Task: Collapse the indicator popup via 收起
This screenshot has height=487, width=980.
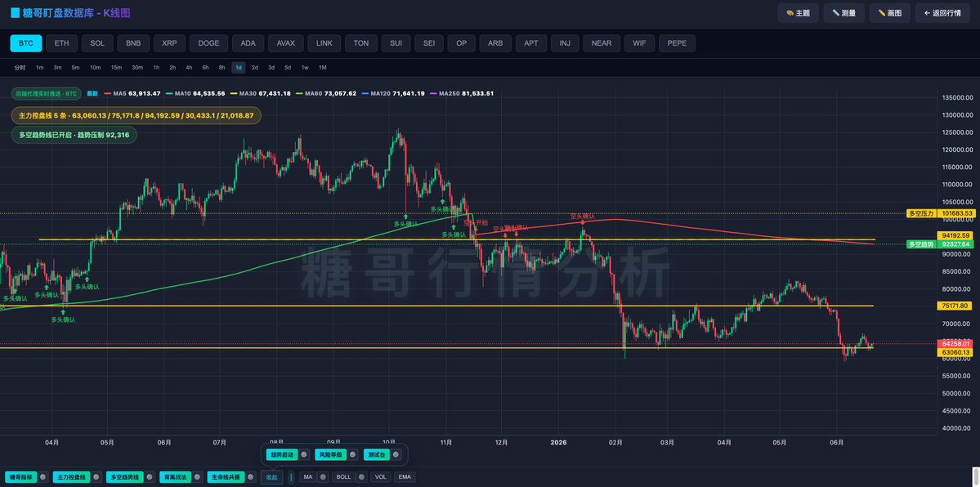Action: click(x=272, y=477)
